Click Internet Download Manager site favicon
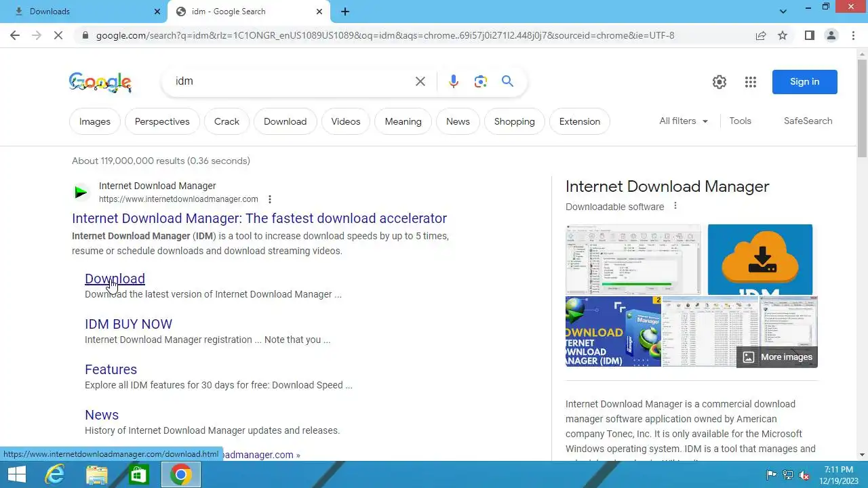 click(81, 192)
